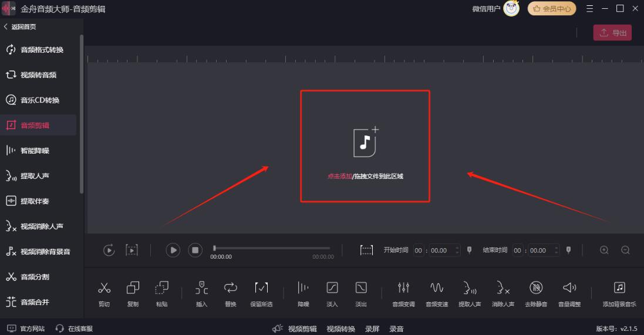Select 音频剪辑 in the sidebar

38,125
